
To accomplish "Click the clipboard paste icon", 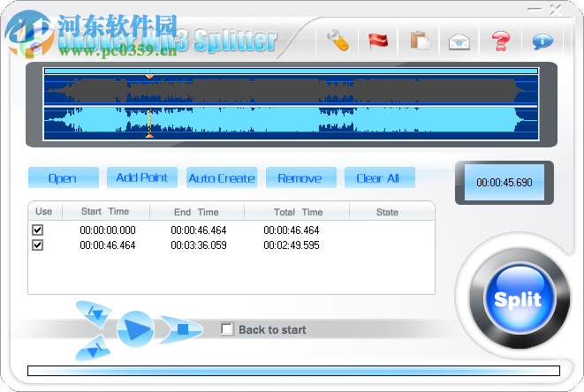I will [x=420, y=41].
